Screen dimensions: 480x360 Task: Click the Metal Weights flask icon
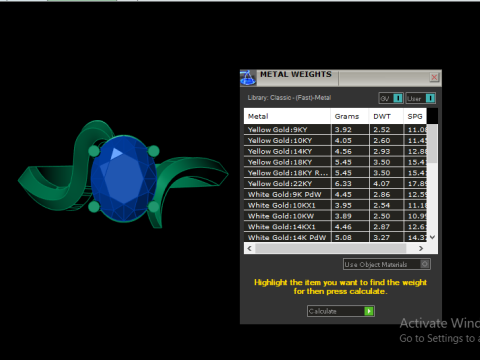[248, 78]
